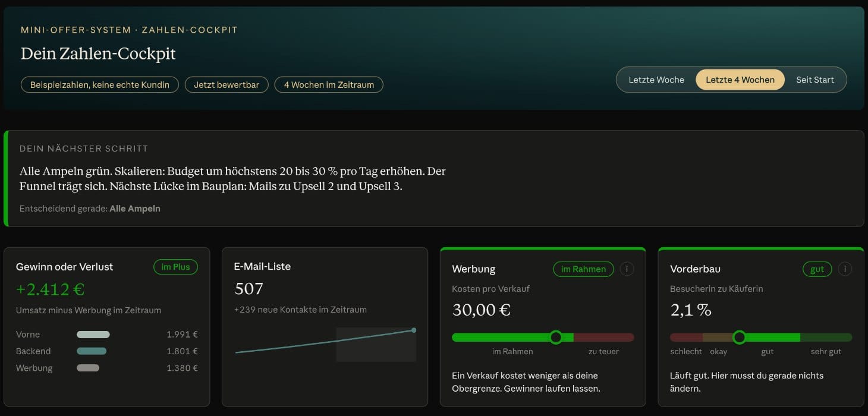Screen dimensions: 868x416
Task: Click the '1.801 €' Backend amount
Action: coord(183,351)
